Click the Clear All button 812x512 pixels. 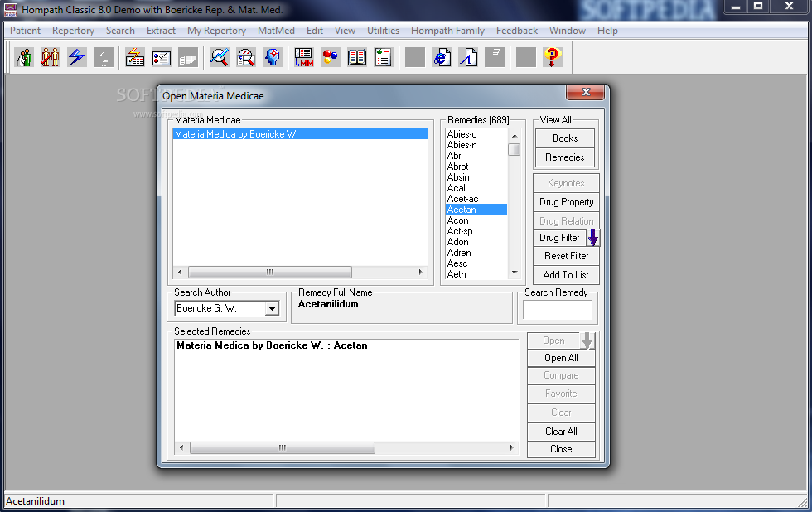pyautogui.click(x=562, y=432)
